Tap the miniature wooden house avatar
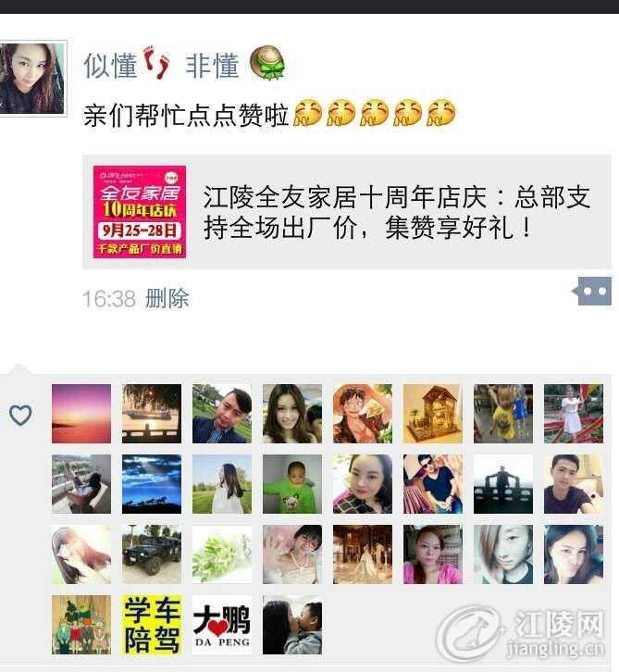 click(x=433, y=414)
